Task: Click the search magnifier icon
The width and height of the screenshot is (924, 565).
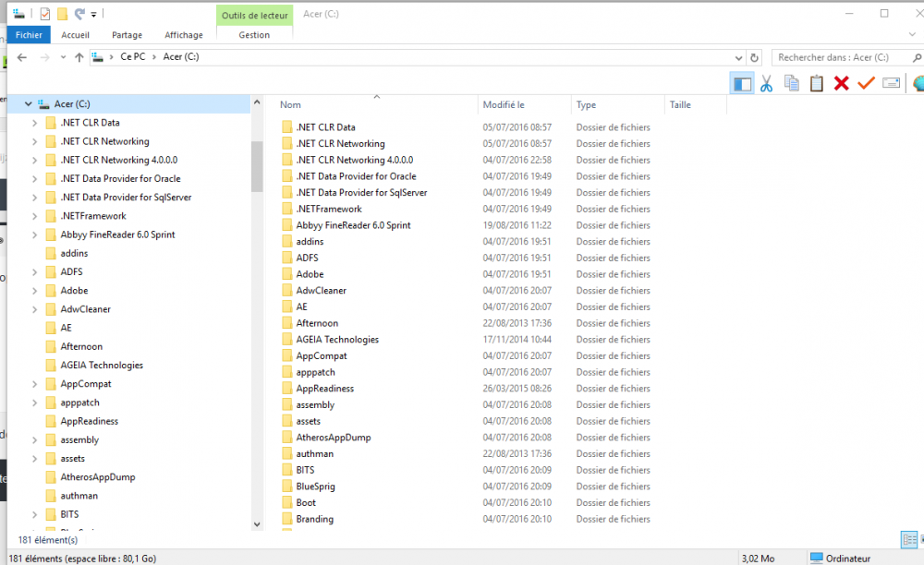Action: coord(917,57)
